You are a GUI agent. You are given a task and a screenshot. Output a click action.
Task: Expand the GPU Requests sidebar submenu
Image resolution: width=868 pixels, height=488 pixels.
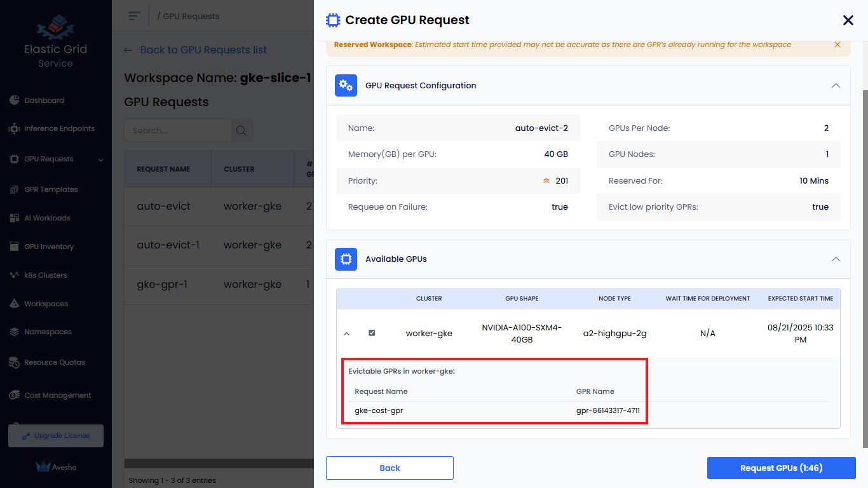[100, 159]
